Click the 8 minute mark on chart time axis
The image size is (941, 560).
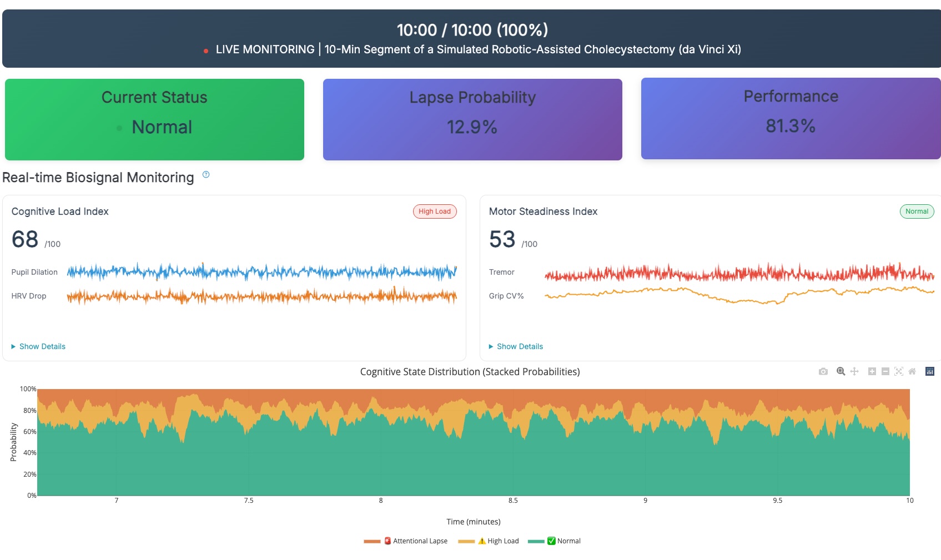pos(381,501)
